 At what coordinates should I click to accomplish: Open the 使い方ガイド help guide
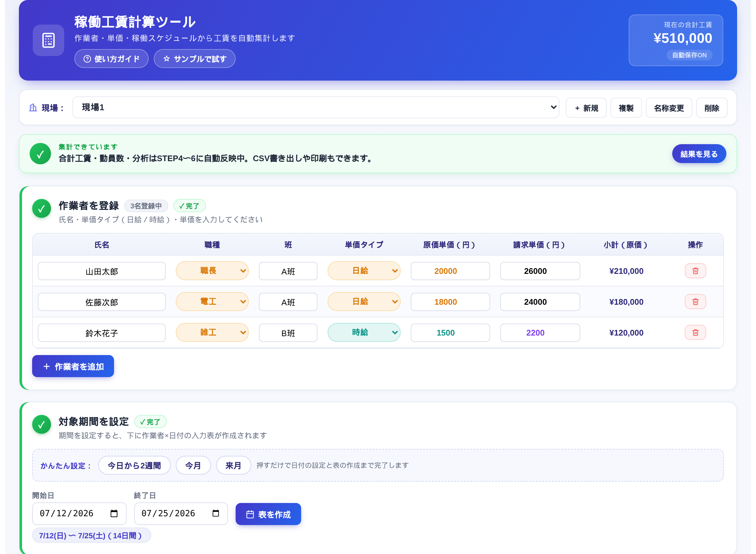tap(112, 59)
